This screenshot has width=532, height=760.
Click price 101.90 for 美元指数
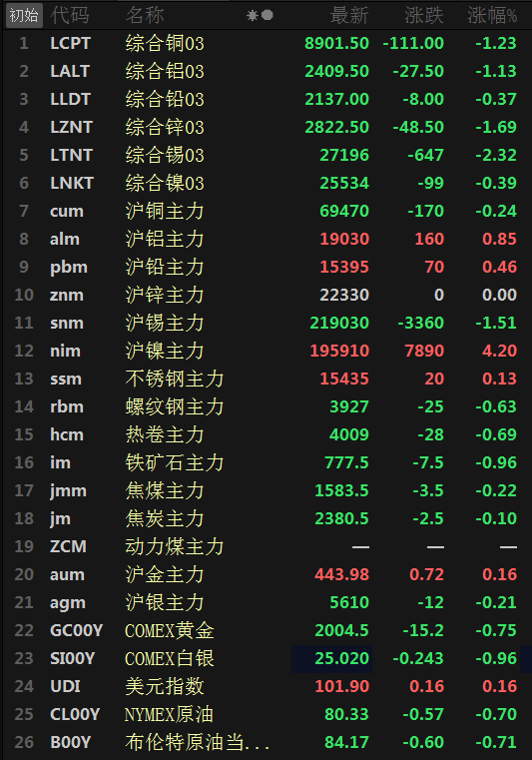click(342, 686)
